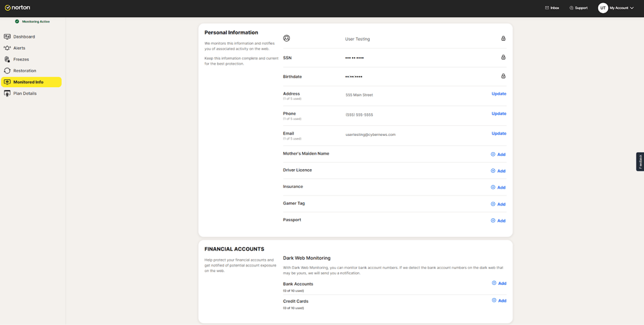The width and height of the screenshot is (644, 325).
Task: Click the 555 Main Street address text
Action: [359, 95]
